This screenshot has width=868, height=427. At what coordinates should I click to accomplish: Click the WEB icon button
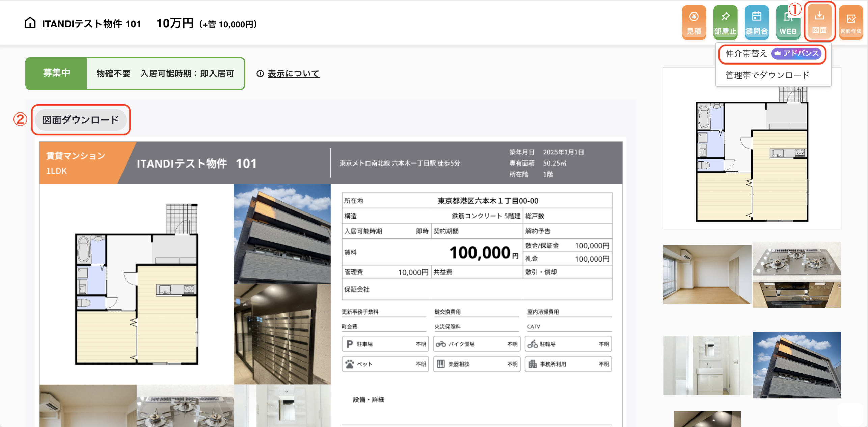tap(788, 22)
